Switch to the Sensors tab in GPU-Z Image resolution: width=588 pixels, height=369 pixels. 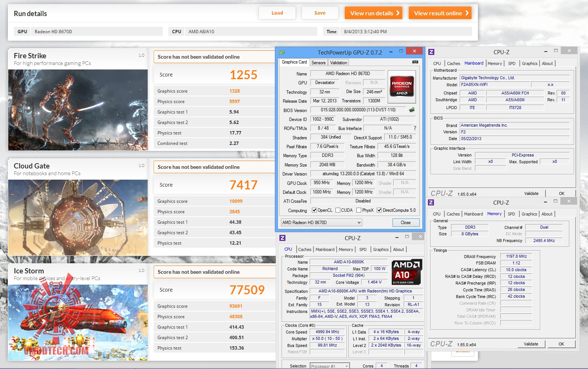(x=319, y=63)
